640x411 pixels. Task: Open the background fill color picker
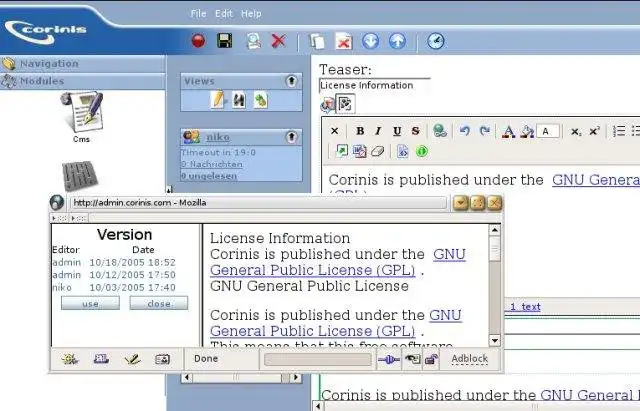click(x=527, y=131)
